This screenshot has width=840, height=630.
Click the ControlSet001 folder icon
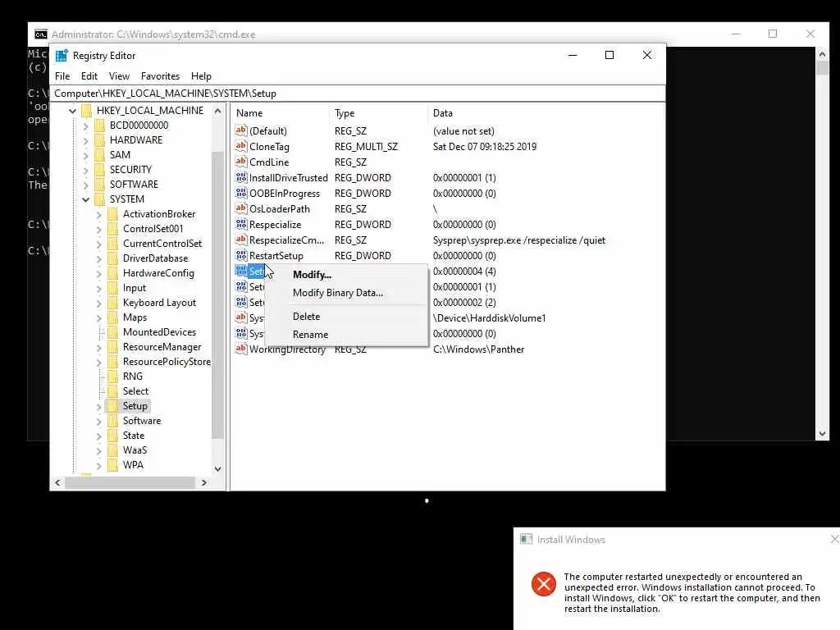112,229
